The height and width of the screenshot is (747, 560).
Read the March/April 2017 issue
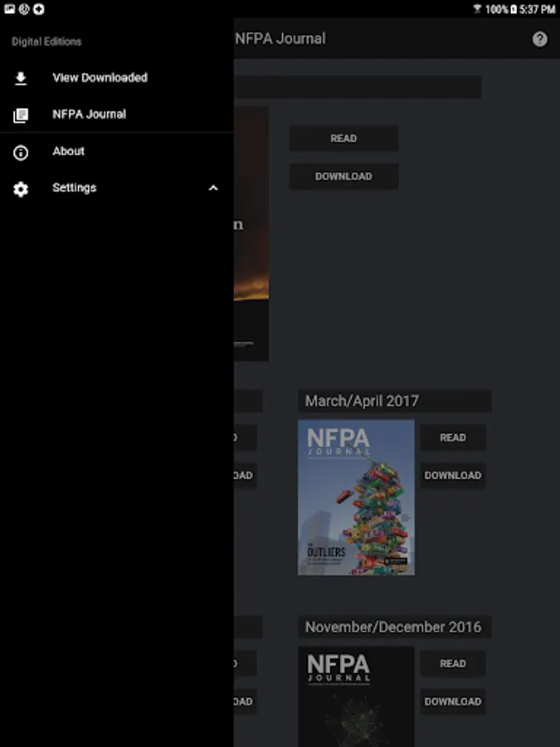[x=452, y=437]
